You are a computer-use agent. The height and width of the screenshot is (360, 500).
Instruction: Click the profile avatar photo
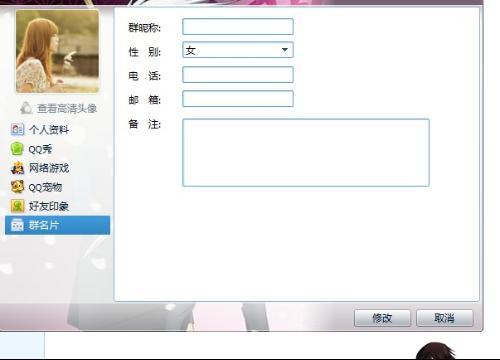coord(57,51)
